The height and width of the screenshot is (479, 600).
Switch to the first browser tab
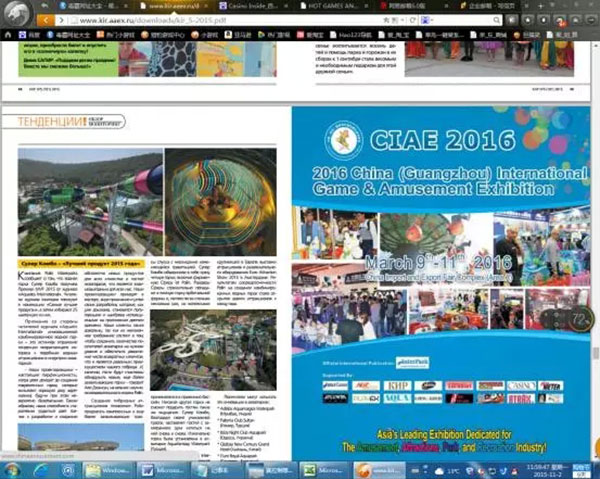[94, 6]
